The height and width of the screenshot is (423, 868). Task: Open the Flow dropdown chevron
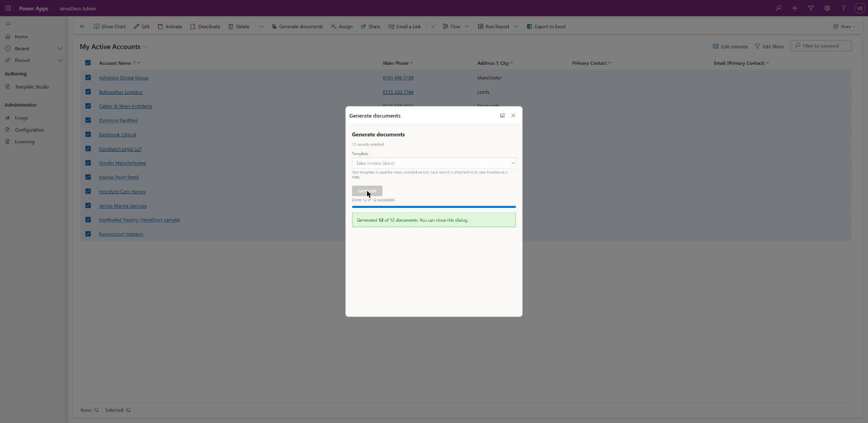pos(467,27)
